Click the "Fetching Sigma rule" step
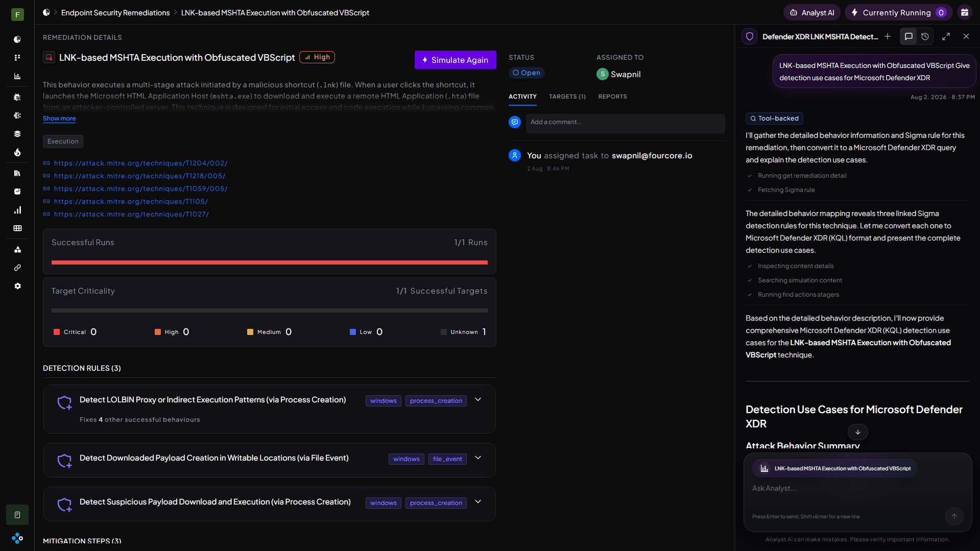The height and width of the screenshot is (551, 980). click(786, 190)
